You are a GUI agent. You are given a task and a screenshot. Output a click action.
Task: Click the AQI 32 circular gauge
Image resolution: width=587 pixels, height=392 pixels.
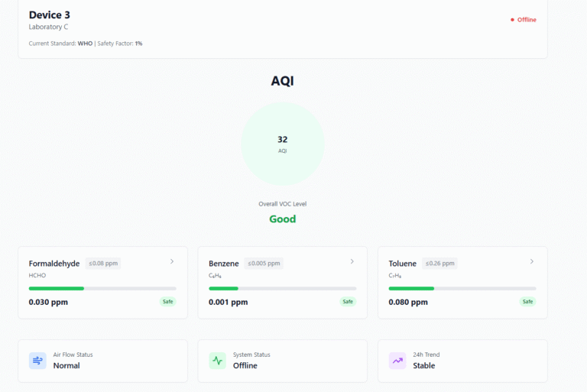[283, 144]
